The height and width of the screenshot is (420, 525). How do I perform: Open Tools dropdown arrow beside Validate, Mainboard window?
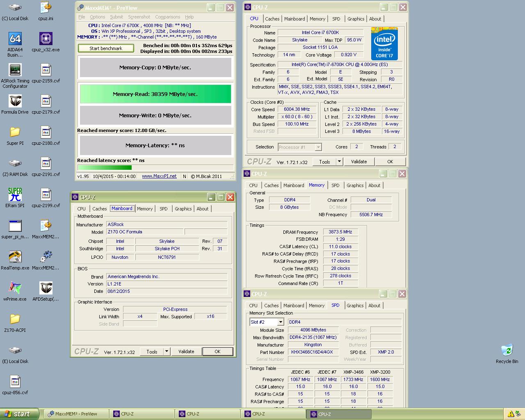(167, 352)
